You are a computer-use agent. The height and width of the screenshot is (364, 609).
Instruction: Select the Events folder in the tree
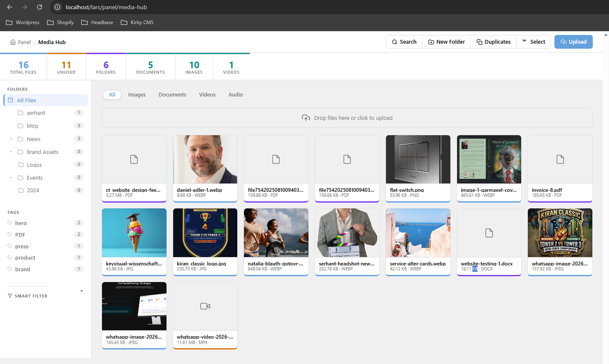(x=46, y=178)
